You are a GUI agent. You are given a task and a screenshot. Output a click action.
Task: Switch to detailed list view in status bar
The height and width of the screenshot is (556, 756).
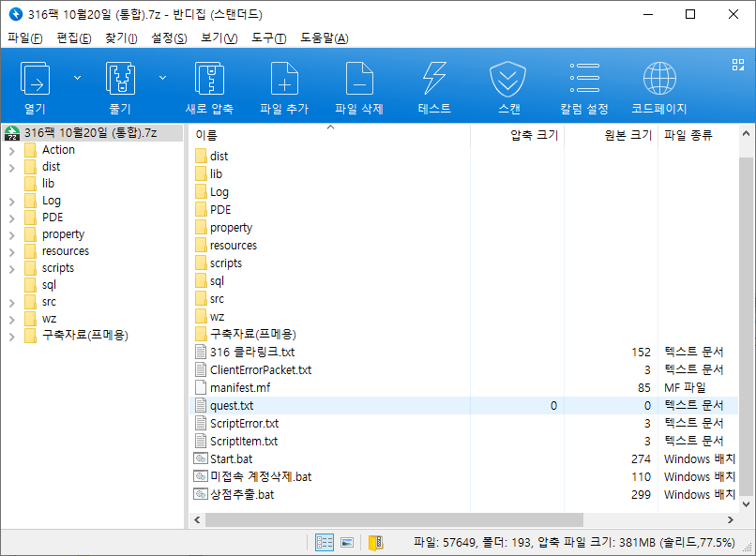[x=325, y=543]
